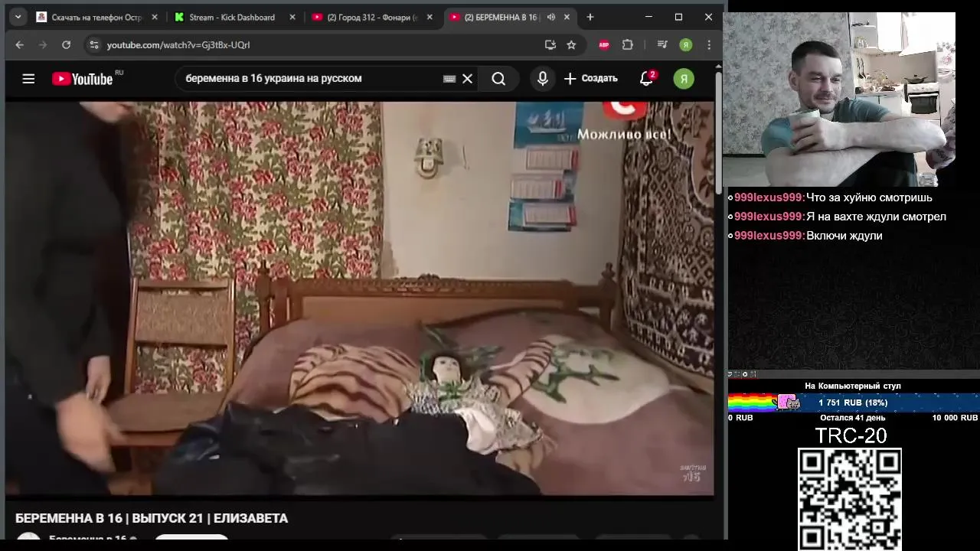Image resolution: width=980 pixels, height=551 pixels.
Task: Click the page vertical scrollbar
Action: (x=718, y=132)
